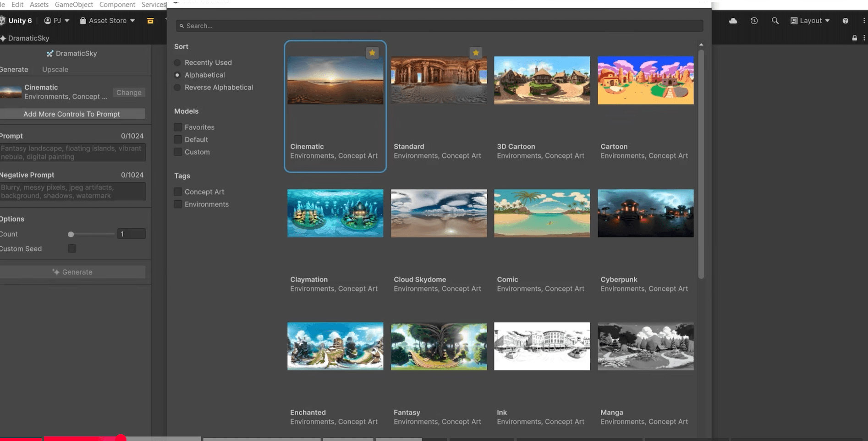Click the yellow package icon beside Asset Store
Screen dimensions: 868x441
(x=150, y=21)
